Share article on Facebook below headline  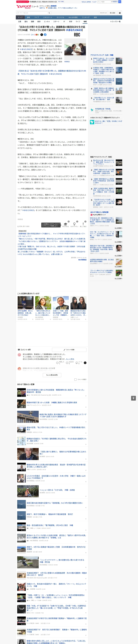pos(45,35)
